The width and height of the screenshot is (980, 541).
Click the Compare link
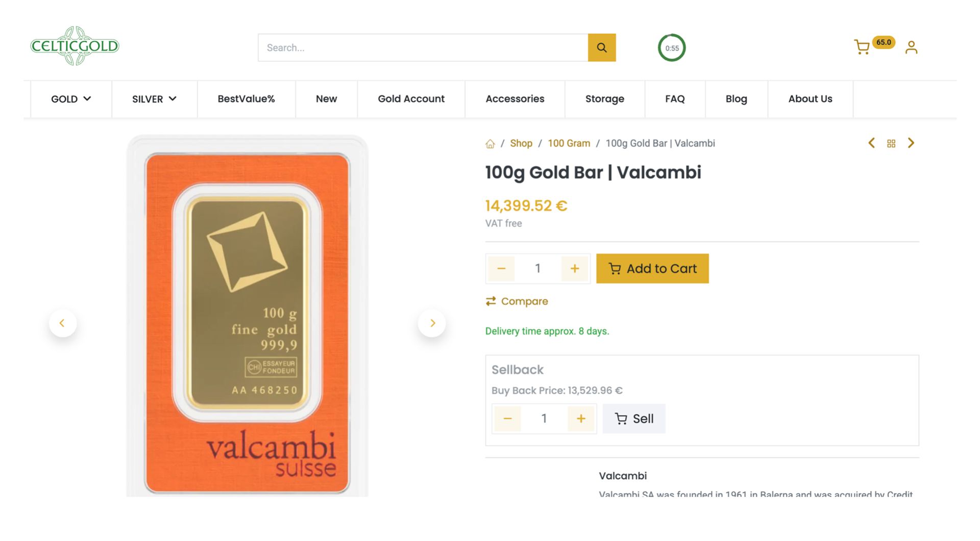[x=517, y=301]
